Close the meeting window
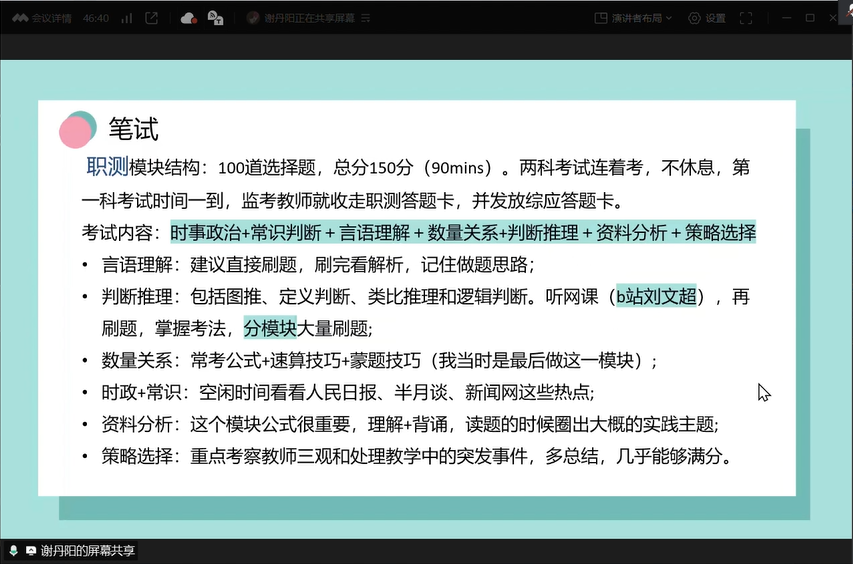The width and height of the screenshot is (853, 564). pyautogui.click(x=835, y=18)
